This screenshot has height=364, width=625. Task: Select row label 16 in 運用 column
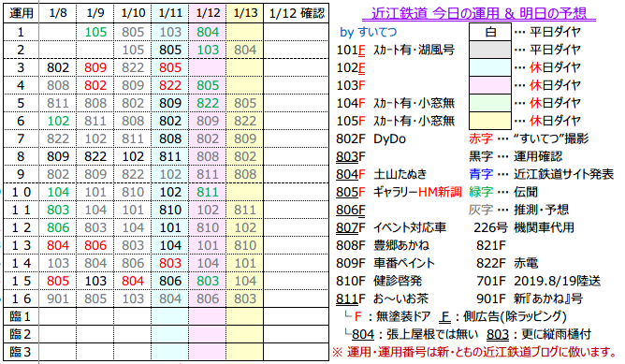pyautogui.click(x=22, y=298)
